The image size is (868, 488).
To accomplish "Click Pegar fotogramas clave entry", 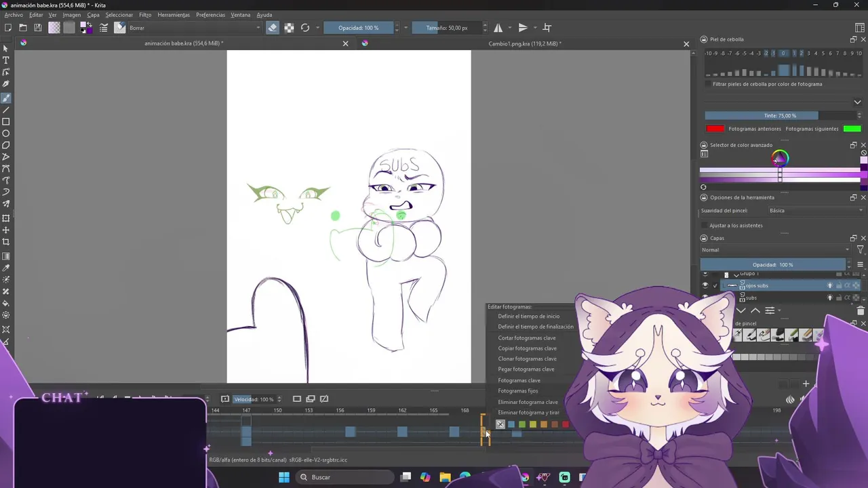I will pos(526,369).
